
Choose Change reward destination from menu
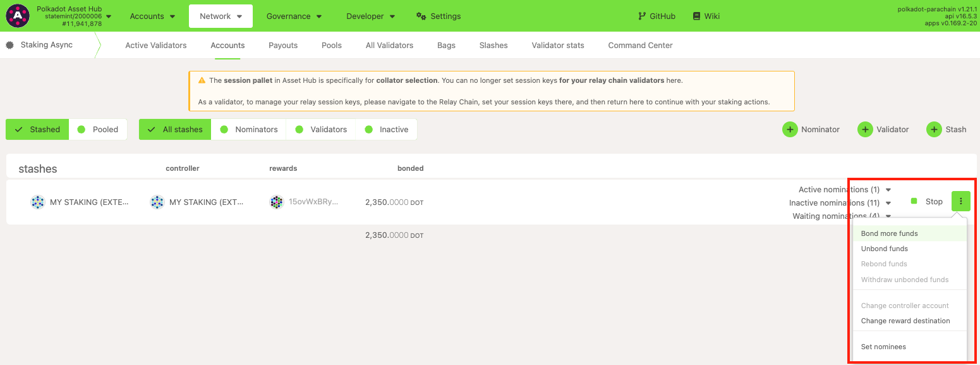(910, 321)
